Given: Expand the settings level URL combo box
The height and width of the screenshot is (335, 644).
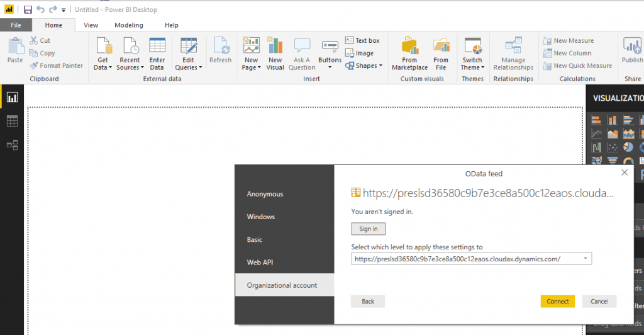Looking at the screenshot, I should point(586,259).
